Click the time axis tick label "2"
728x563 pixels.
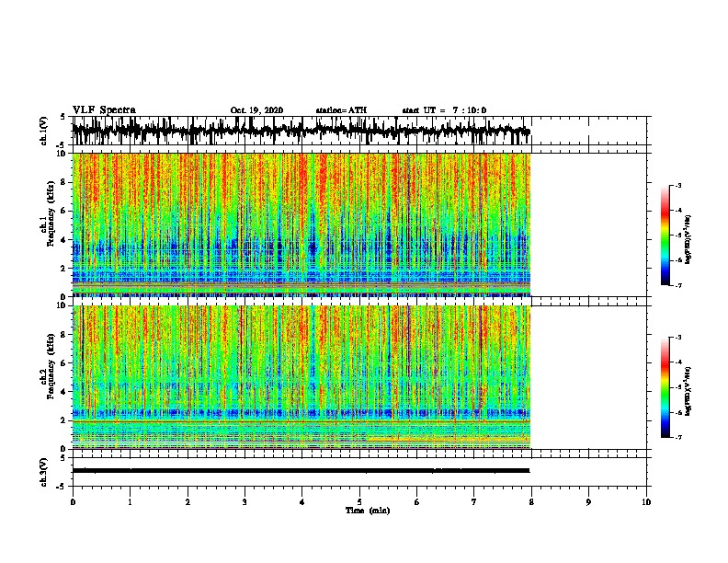coord(188,502)
